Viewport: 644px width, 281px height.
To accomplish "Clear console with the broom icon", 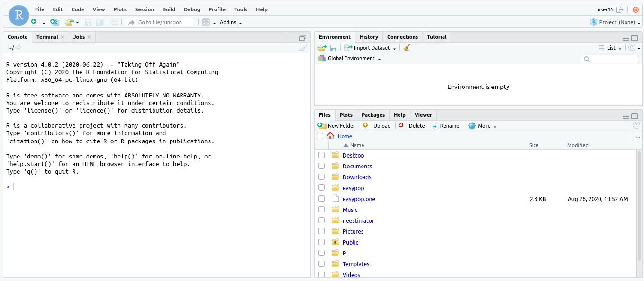I will tap(304, 47).
